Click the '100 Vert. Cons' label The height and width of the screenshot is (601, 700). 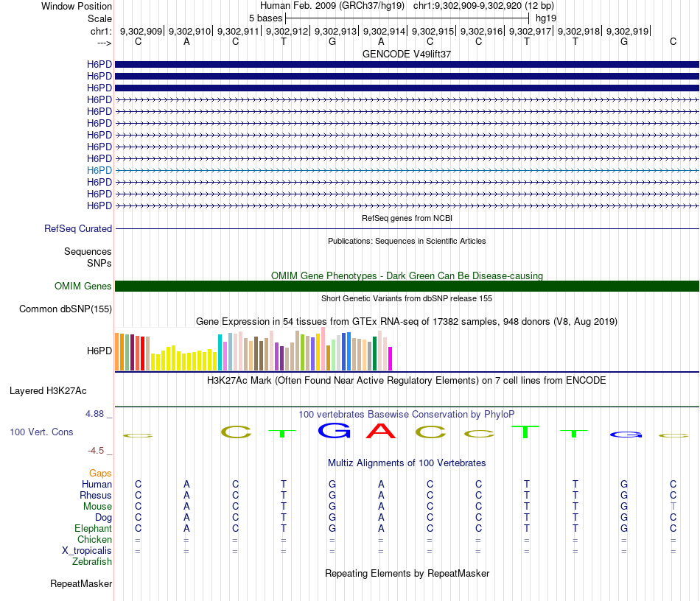[41, 432]
